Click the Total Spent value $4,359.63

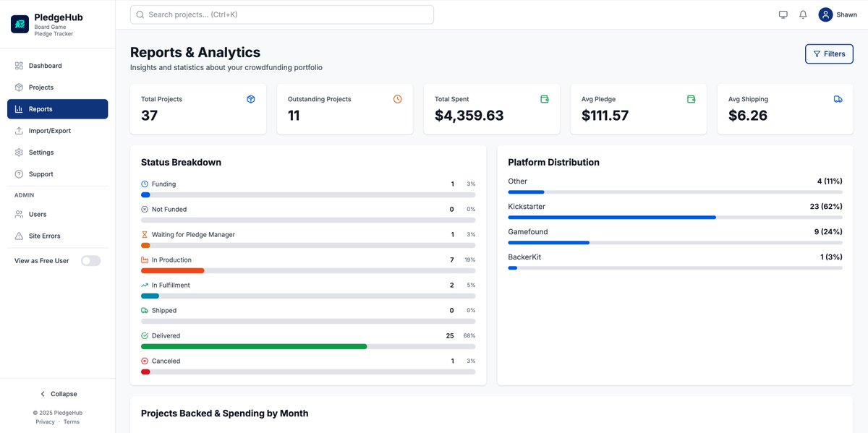(x=469, y=116)
